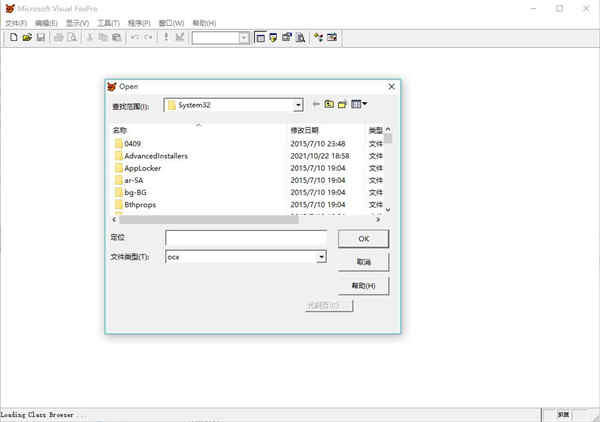Viewport: 600px width, 422px height.
Task: Open the Document View toolbar icon
Action: coord(300,37)
